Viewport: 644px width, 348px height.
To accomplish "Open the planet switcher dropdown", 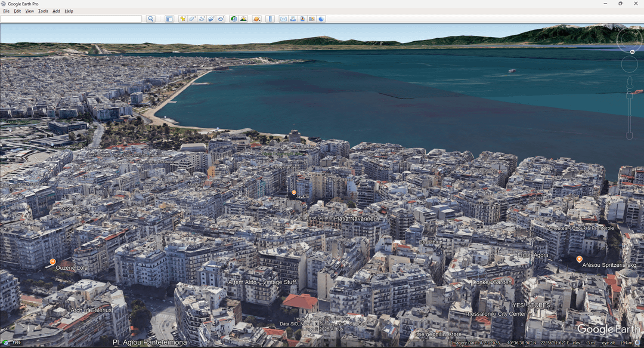I will [x=257, y=19].
